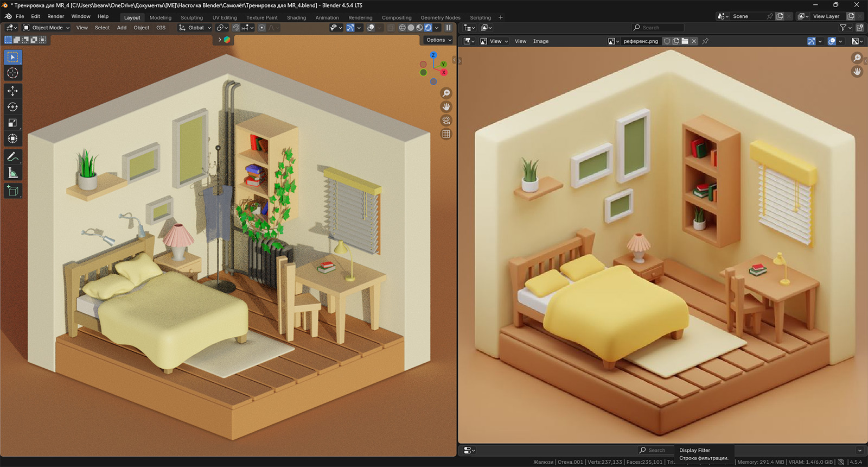The image size is (868, 467).
Task: Open the Shading workspace tab
Action: [296, 17]
